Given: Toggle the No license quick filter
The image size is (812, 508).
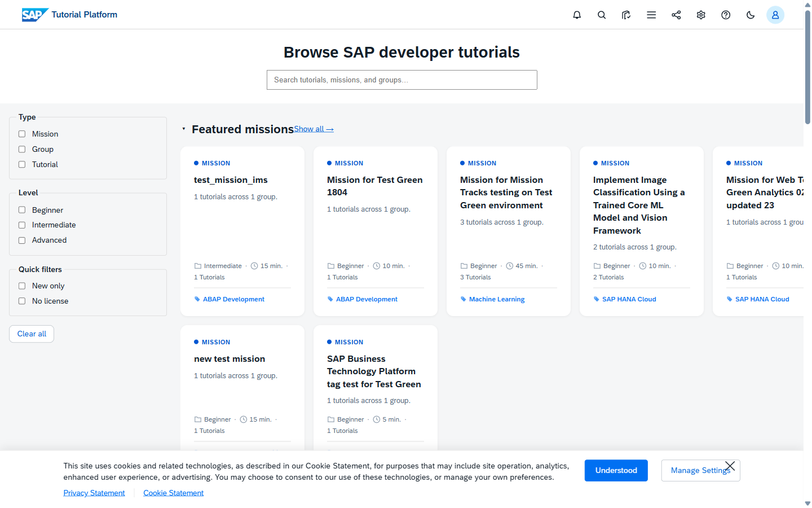Looking at the screenshot, I should click(x=22, y=301).
